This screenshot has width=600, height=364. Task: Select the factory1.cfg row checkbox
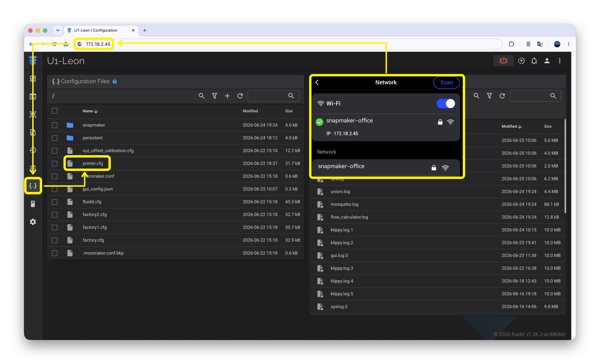point(54,227)
